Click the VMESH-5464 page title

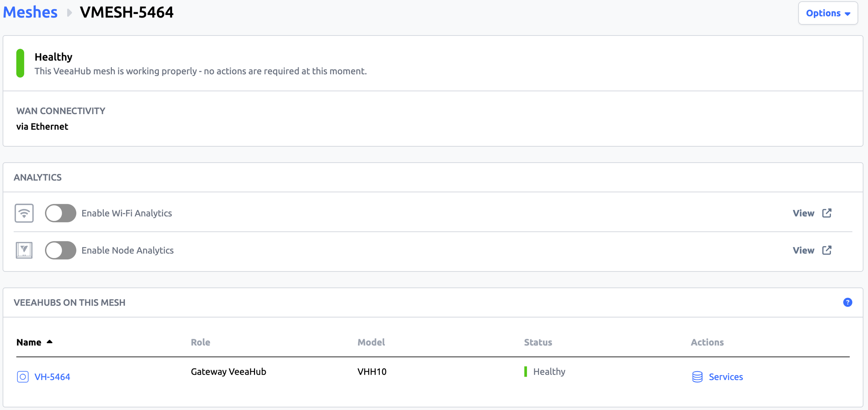[x=126, y=12]
